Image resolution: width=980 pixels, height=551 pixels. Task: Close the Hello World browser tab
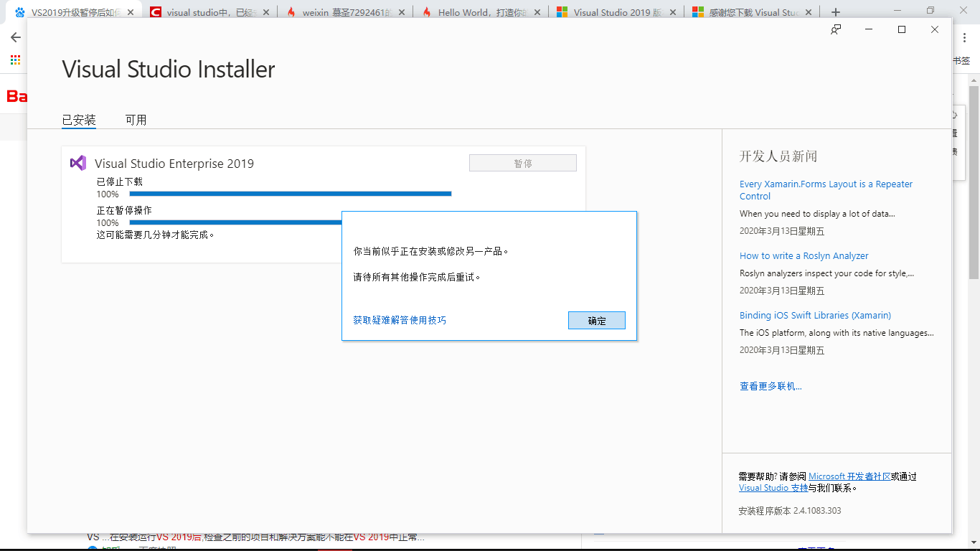coord(537,12)
